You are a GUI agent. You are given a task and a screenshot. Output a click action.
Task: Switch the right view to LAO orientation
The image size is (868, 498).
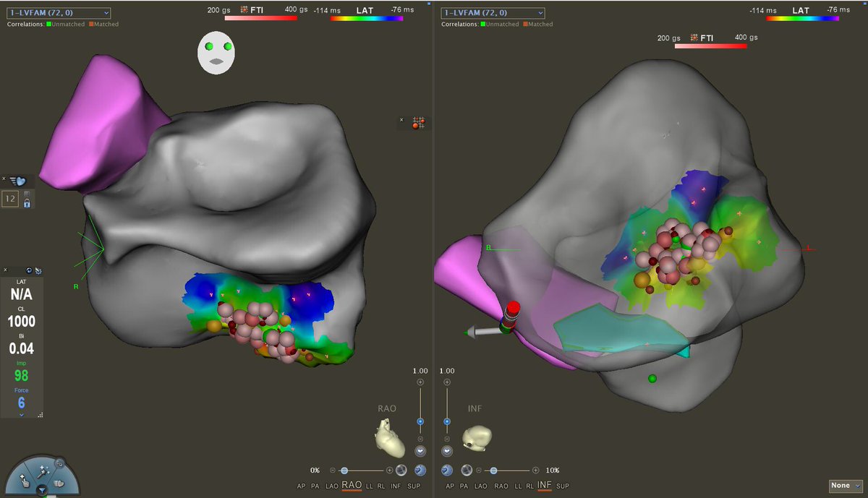click(x=480, y=486)
